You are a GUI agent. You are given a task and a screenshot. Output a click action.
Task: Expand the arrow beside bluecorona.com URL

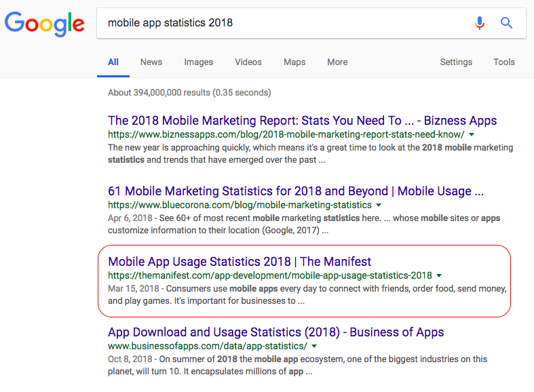pyautogui.click(x=379, y=205)
